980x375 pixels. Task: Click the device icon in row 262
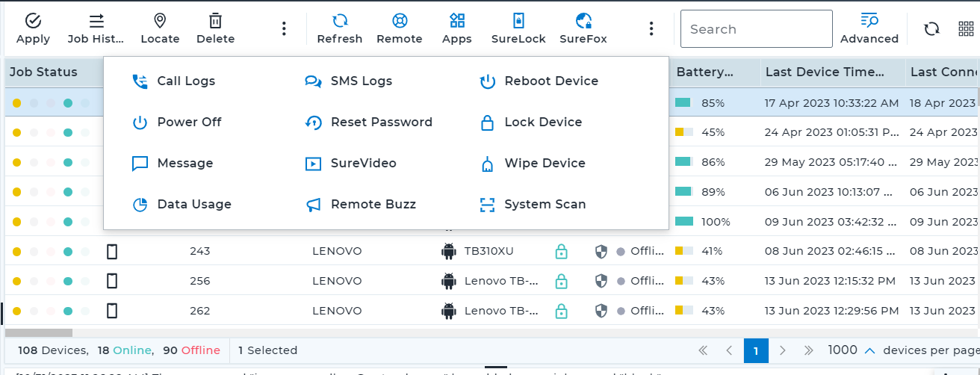[x=112, y=311]
